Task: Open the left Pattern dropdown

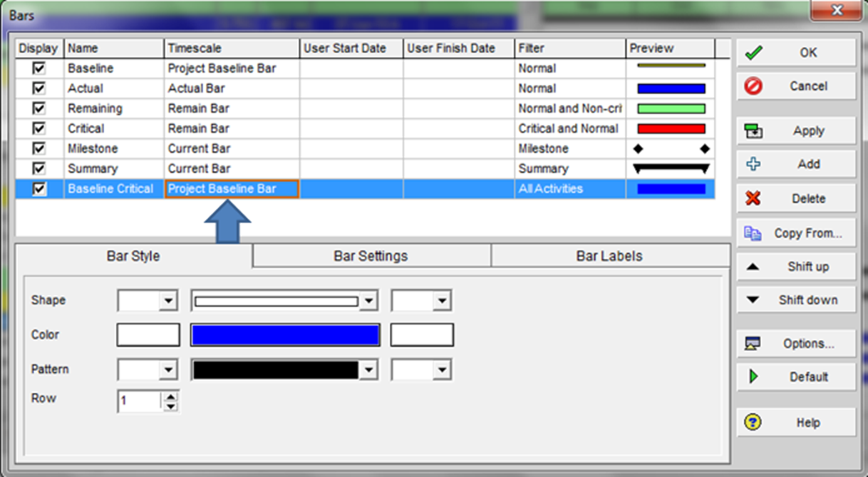Action: [168, 369]
